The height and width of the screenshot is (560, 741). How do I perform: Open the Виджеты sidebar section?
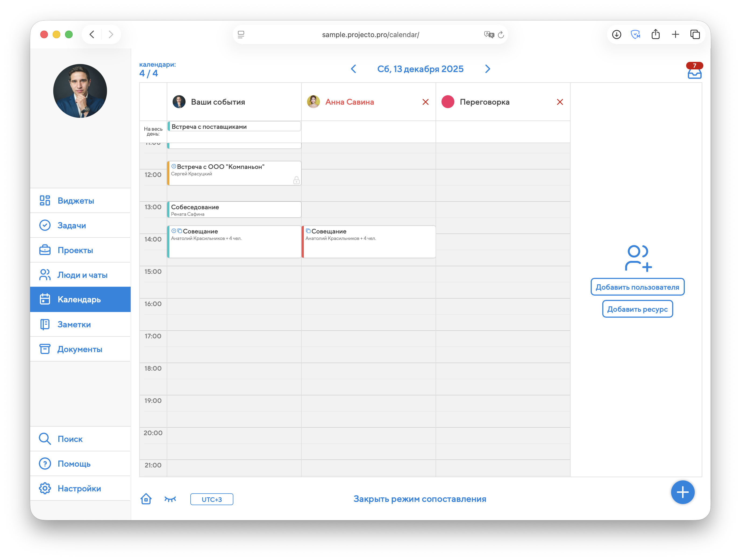pyautogui.click(x=76, y=201)
